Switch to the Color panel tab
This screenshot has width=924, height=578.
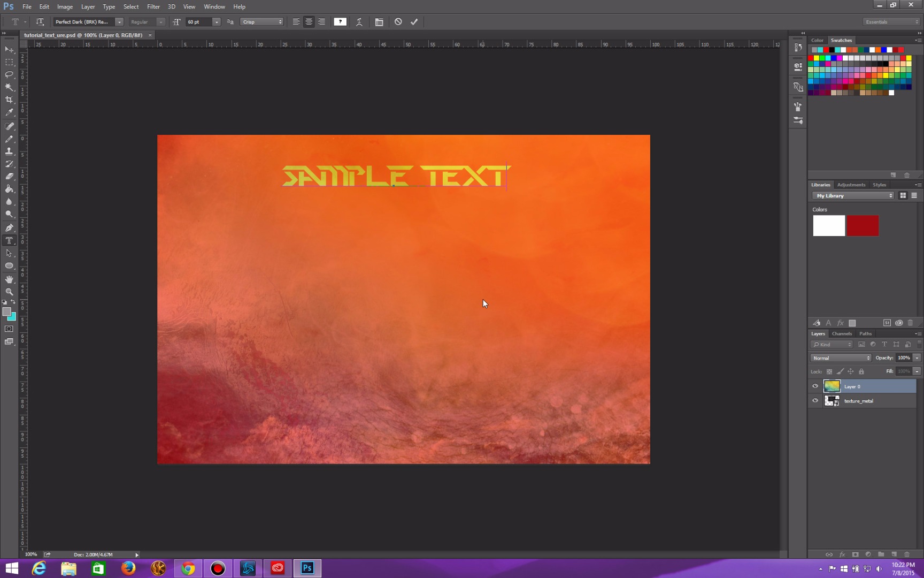click(x=817, y=40)
